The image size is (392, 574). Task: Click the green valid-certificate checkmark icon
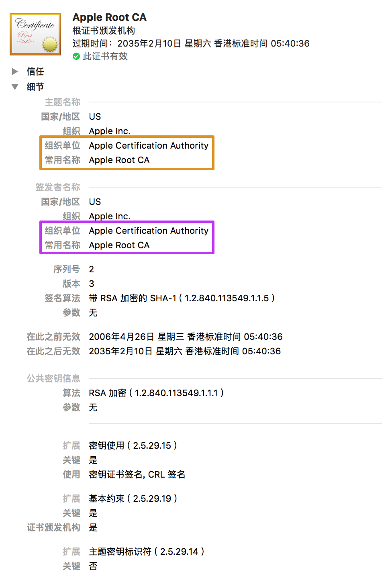click(x=76, y=57)
